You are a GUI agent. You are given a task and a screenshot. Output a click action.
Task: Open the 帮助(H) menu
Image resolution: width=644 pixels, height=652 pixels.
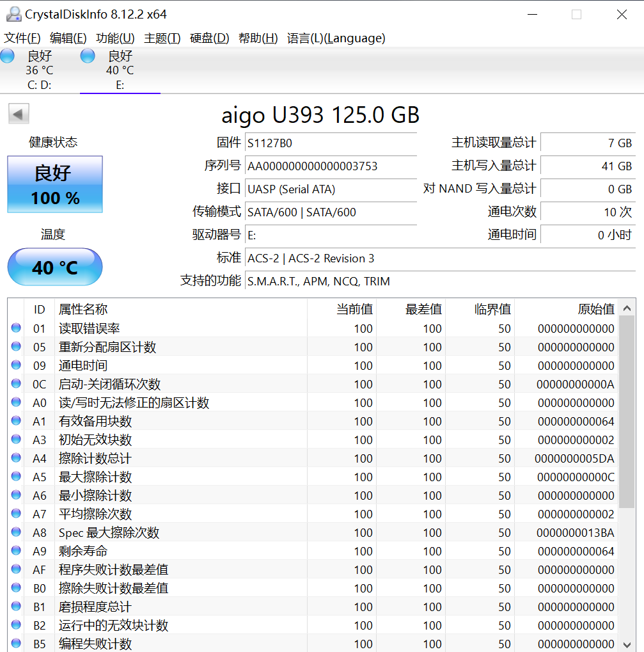257,38
